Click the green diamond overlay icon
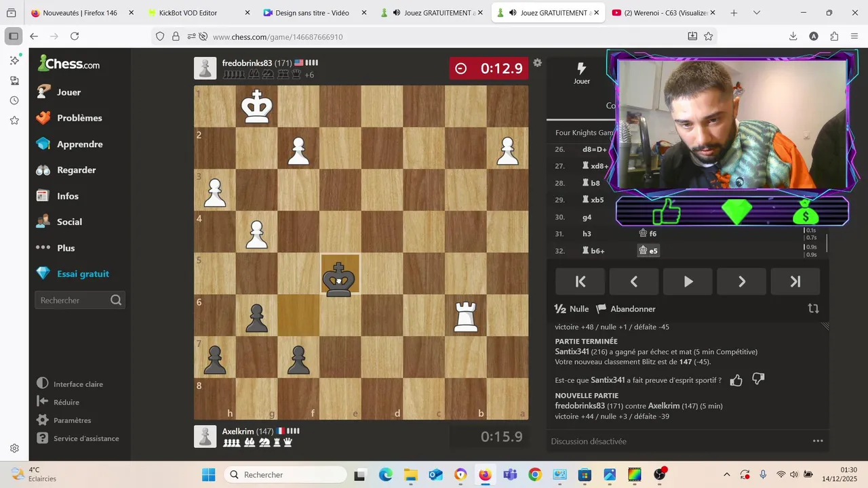868x488 pixels. (x=736, y=211)
